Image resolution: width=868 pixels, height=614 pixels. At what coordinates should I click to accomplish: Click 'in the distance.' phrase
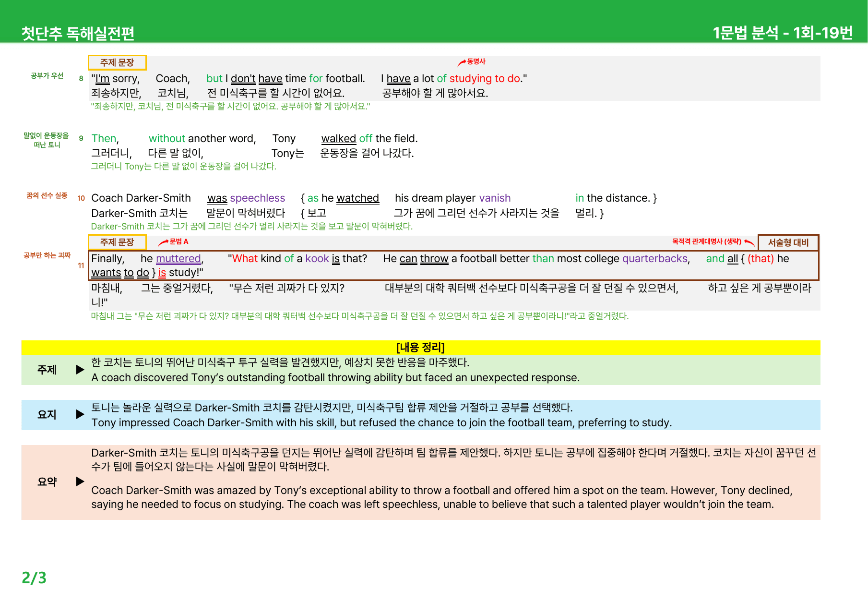613,198
